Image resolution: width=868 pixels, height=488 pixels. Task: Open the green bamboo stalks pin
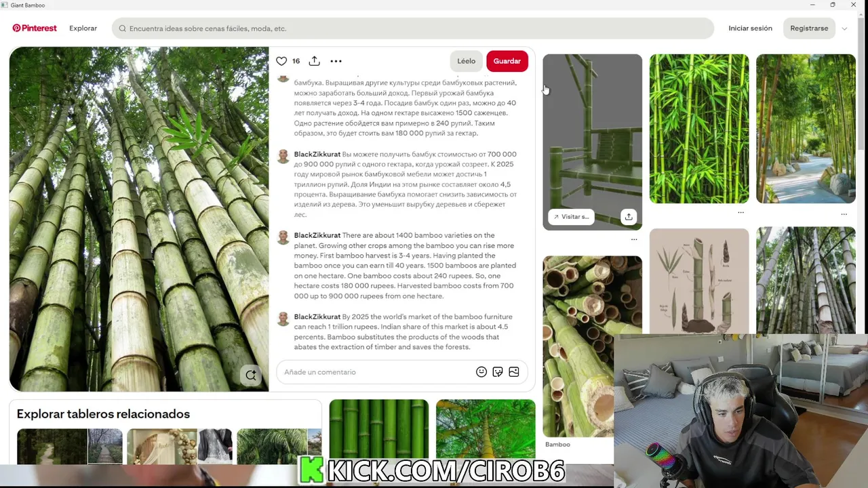pos(699,129)
